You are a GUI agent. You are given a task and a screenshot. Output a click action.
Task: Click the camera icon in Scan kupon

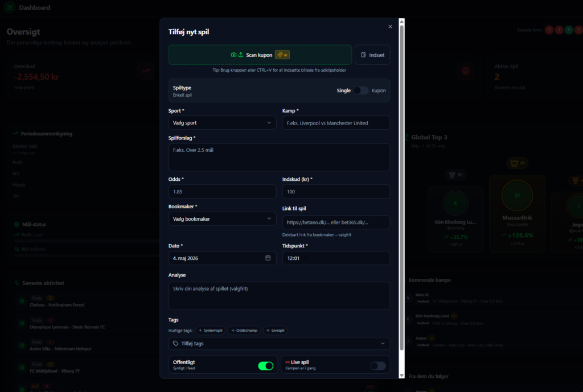click(x=233, y=55)
